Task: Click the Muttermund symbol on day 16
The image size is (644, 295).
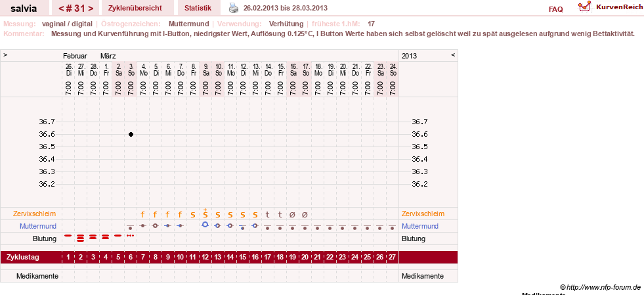Action: click(x=255, y=225)
